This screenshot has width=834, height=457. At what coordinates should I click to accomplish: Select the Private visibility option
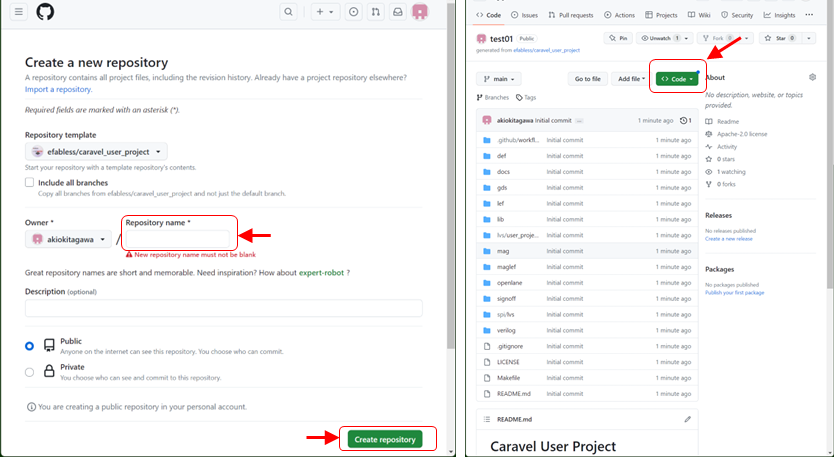point(29,372)
